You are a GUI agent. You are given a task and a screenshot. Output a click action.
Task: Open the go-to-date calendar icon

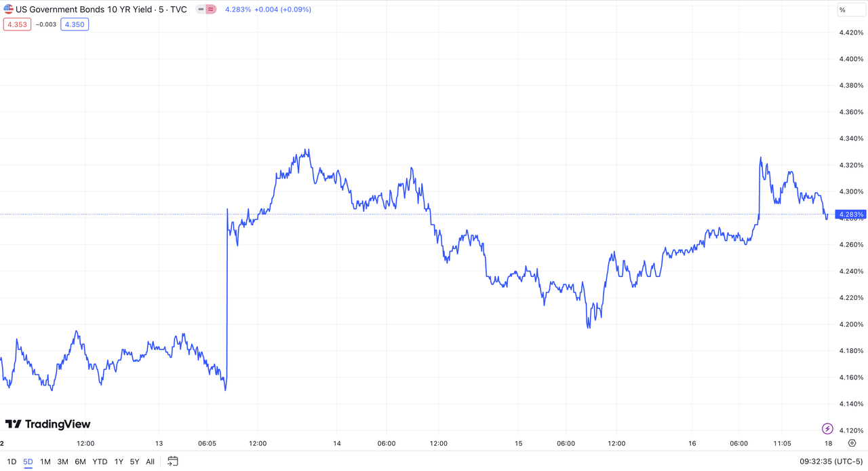[173, 461]
